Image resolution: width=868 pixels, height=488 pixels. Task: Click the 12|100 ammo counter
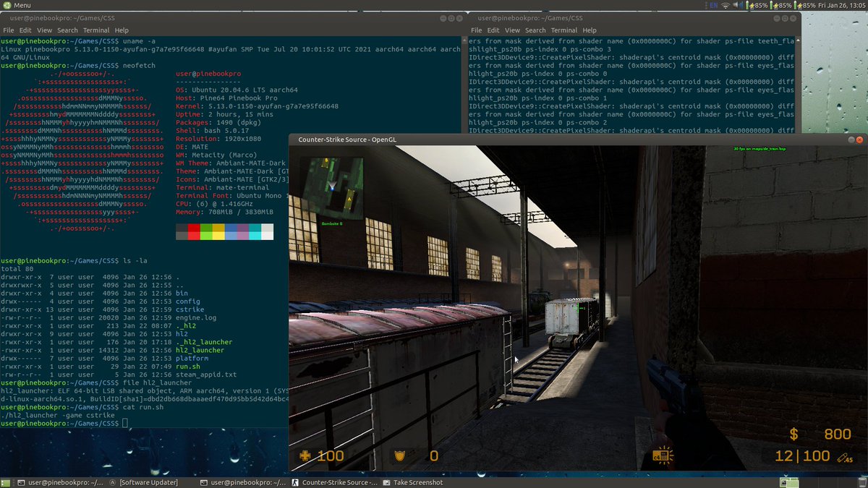[x=802, y=456]
